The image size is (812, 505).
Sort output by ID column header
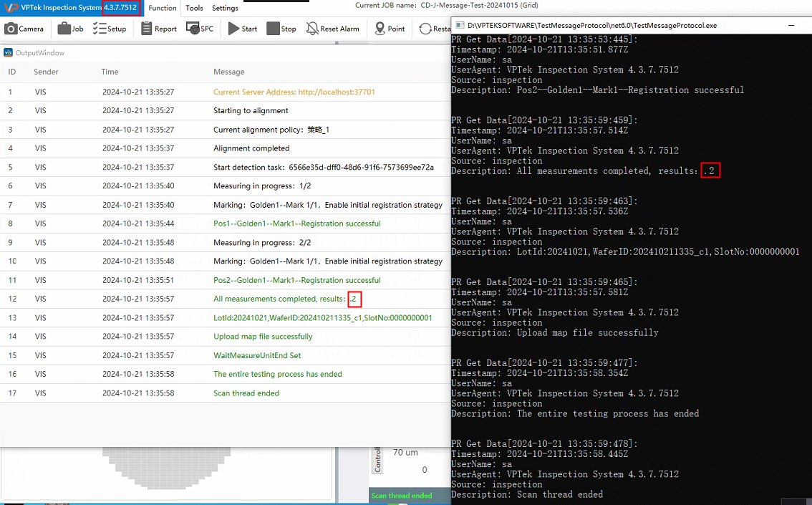coord(12,72)
